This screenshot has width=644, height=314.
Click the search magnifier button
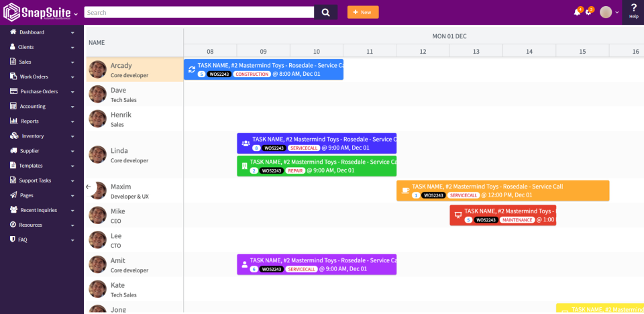(326, 12)
